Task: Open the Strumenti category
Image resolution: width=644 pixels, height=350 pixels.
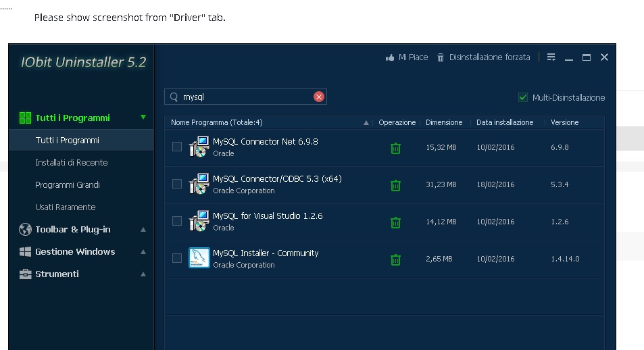Action: point(57,274)
